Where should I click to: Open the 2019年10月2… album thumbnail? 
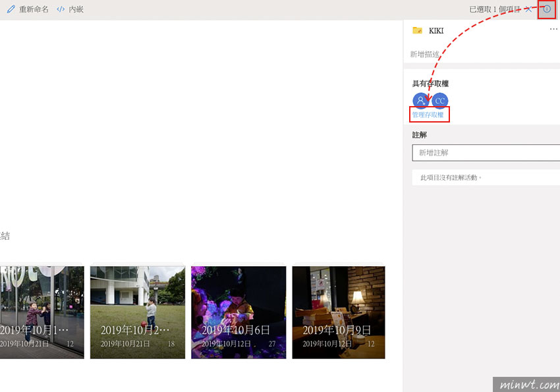(x=138, y=312)
